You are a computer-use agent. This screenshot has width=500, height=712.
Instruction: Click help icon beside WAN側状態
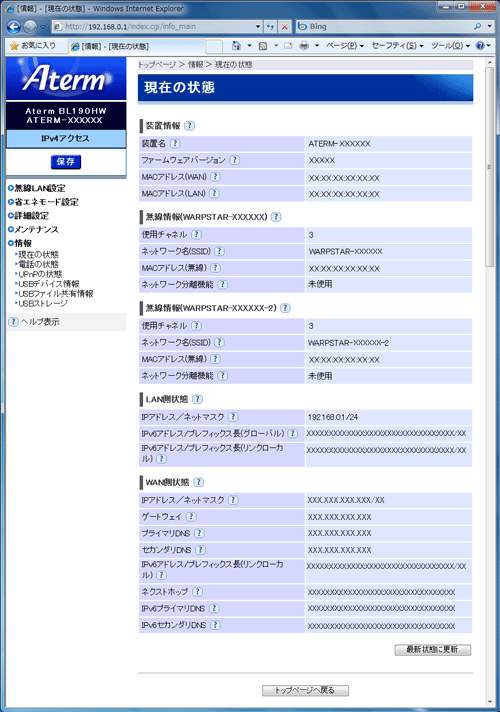[198, 482]
